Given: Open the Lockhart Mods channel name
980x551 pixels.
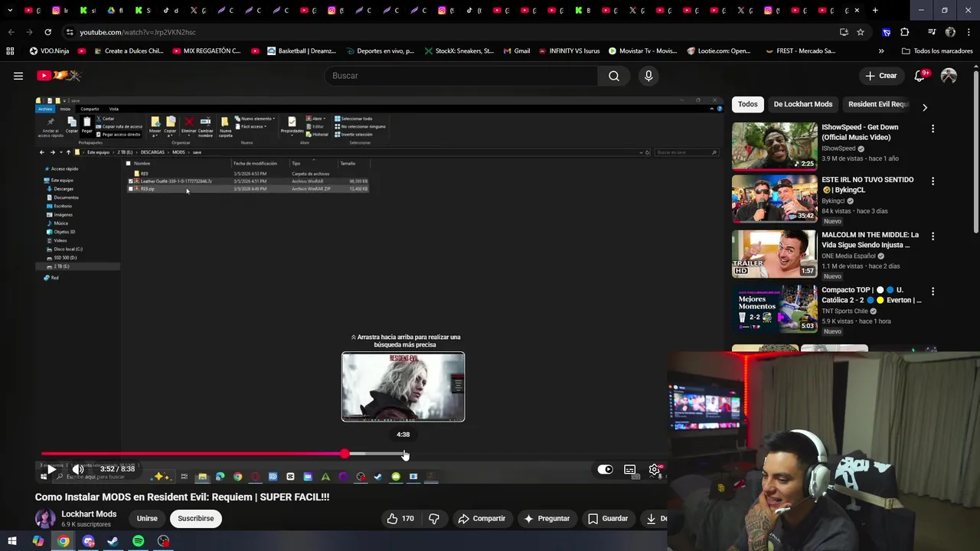Looking at the screenshot, I should click(x=89, y=514).
